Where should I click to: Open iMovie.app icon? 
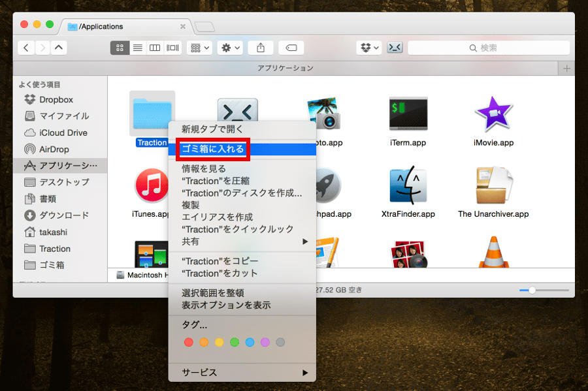tap(493, 115)
